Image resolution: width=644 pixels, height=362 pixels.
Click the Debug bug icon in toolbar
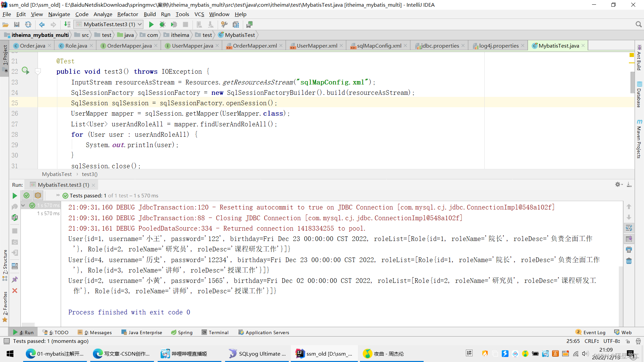point(162,24)
